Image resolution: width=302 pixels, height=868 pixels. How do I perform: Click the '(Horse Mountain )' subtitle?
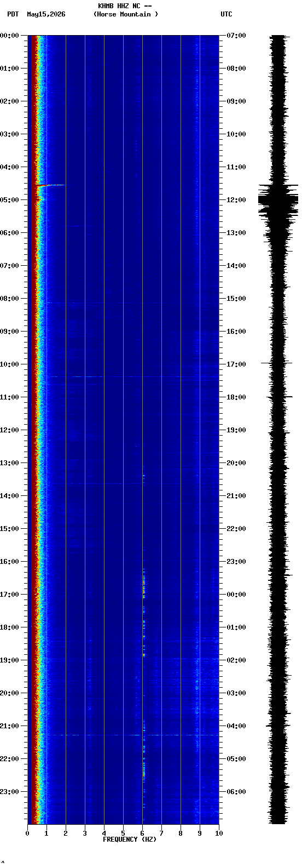(x=126, y=14)
